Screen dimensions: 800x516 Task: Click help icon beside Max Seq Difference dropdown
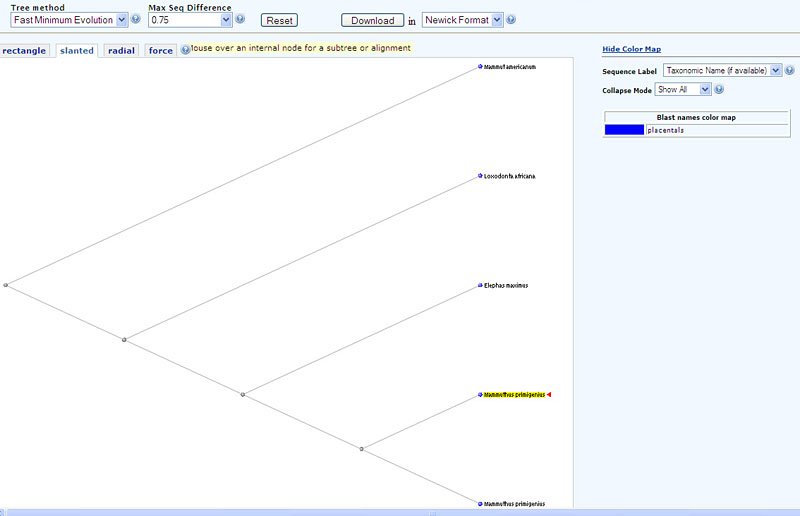240,19
